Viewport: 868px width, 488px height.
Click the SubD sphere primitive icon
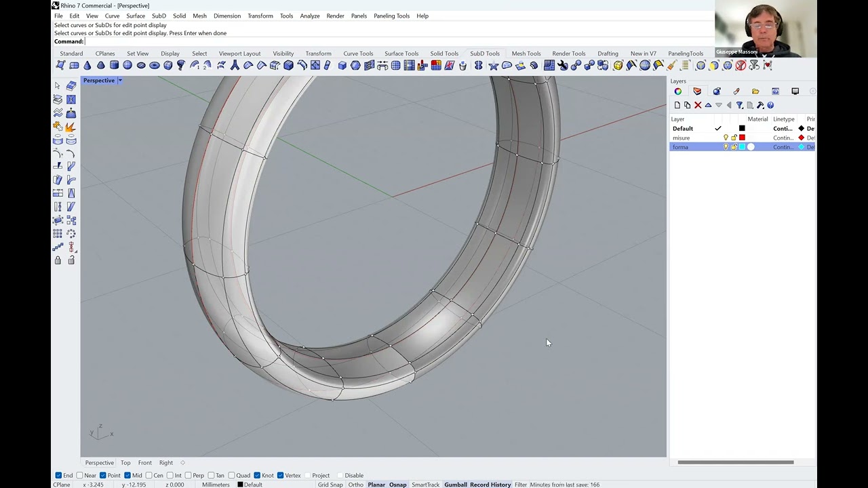[127, 66]
